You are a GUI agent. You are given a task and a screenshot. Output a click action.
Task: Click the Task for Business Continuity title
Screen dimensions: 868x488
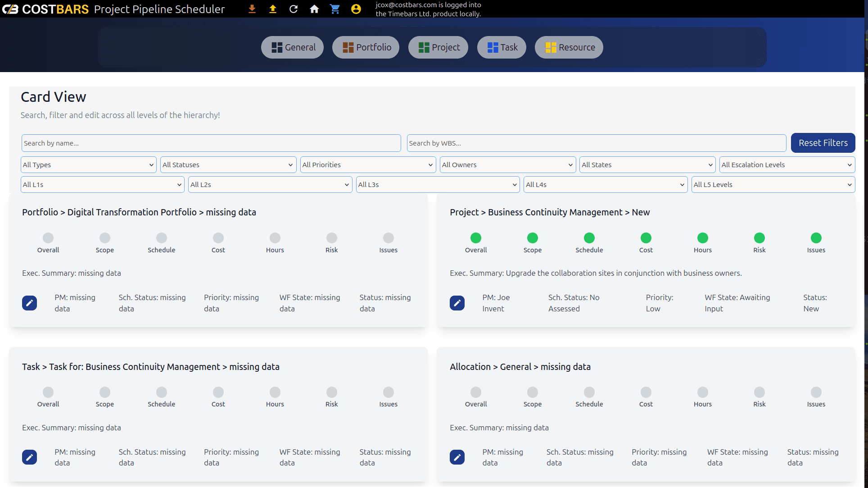[151, 367]
